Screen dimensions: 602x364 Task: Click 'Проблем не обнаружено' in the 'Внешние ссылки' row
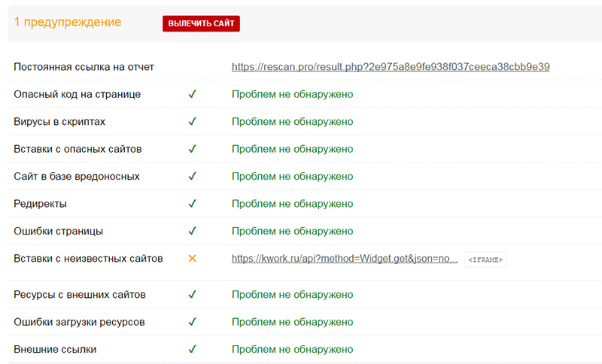pos(292,350)
